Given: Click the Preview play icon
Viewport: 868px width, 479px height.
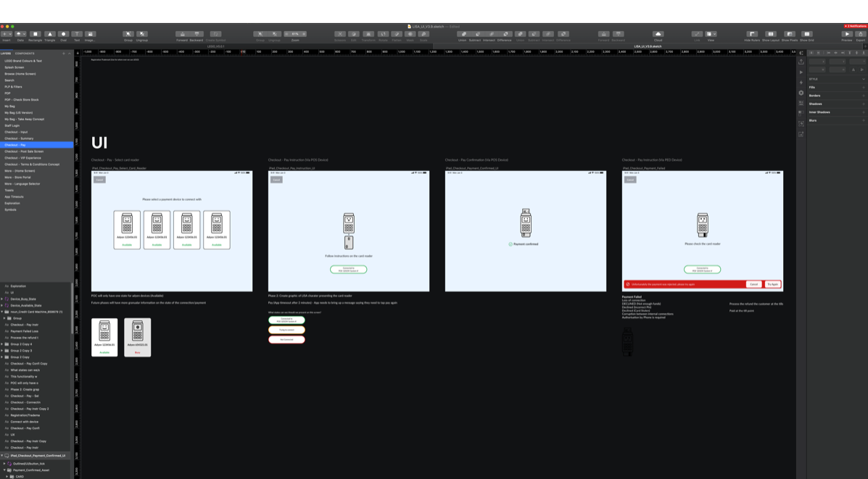Looking at the screenshot, I should (847, 34).
